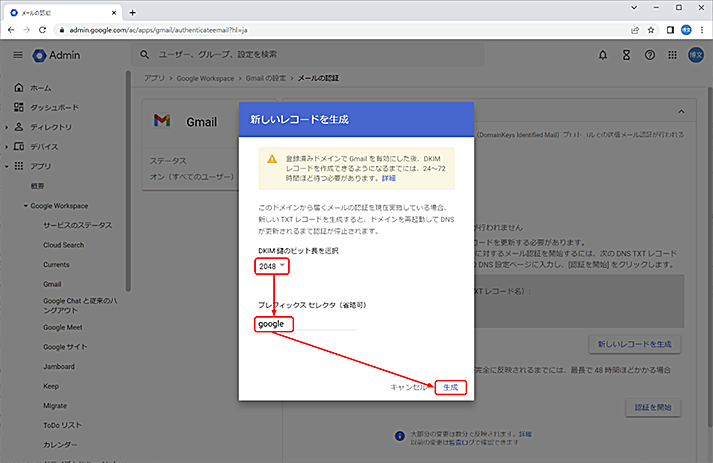Open the tasks hourglass icon
The image size is (713, 463).
point(626,55)
